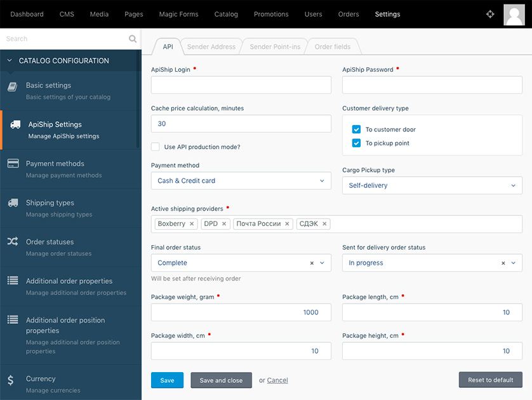Open the Pages menu
The height and width of the screenshot is (400, 532).
(134, 14)
